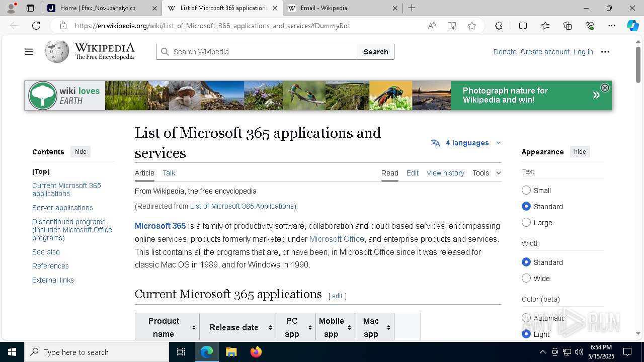Open the Talk tab
The width and height of the screenshot is (644, 362).
pos(169,173)
